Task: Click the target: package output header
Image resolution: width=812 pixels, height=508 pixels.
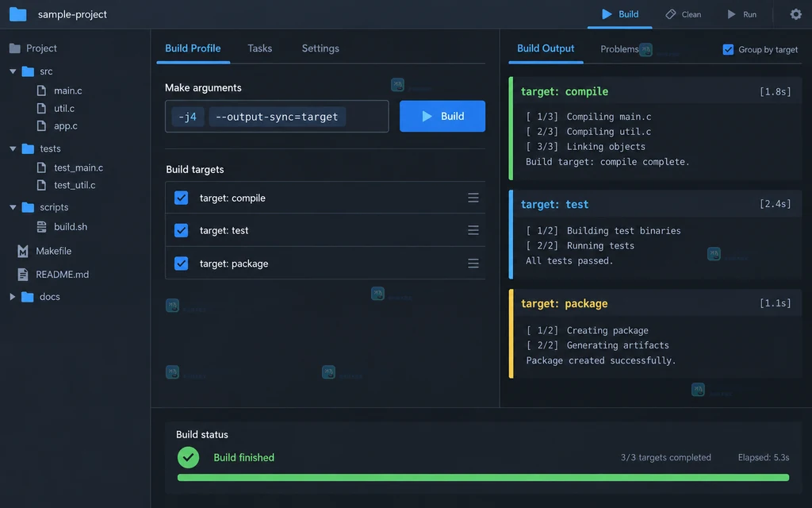Action: point(656,303)
